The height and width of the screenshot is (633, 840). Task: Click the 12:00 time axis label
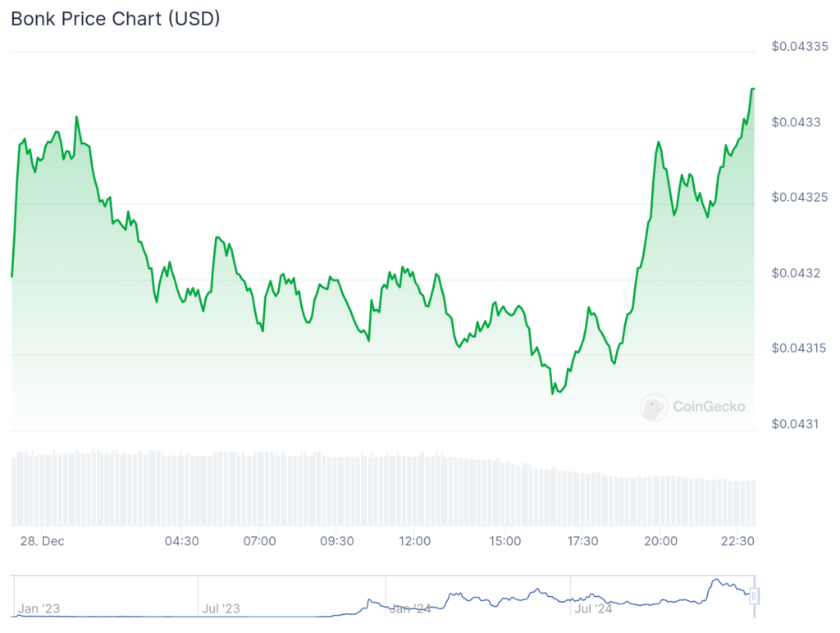click(414, 541)
